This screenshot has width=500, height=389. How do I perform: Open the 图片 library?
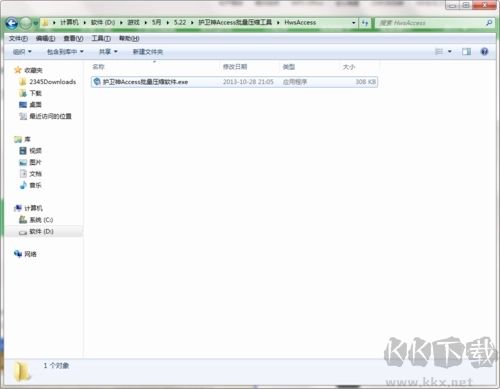click(x=35, y=162)
